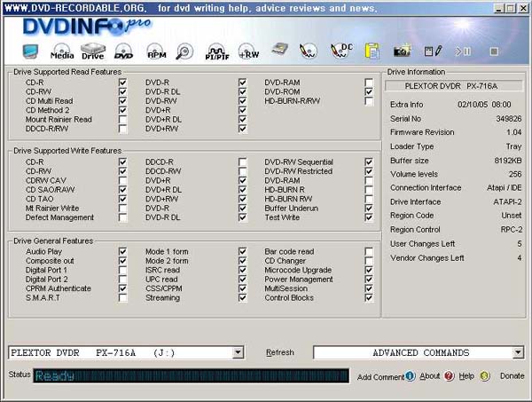
Task: Open the window edit pencil icon
Action: (x=434, y=51)
